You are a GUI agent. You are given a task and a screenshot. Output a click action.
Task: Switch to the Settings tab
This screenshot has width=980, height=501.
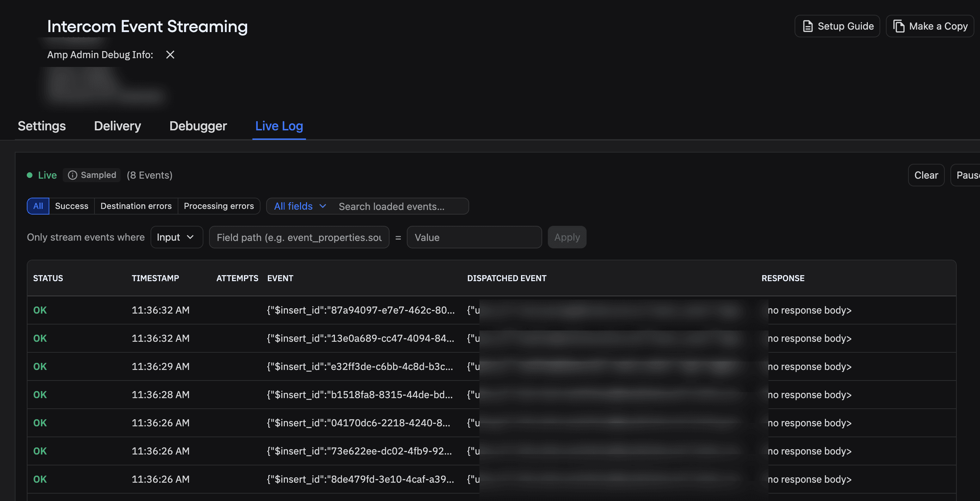[42, 126]
